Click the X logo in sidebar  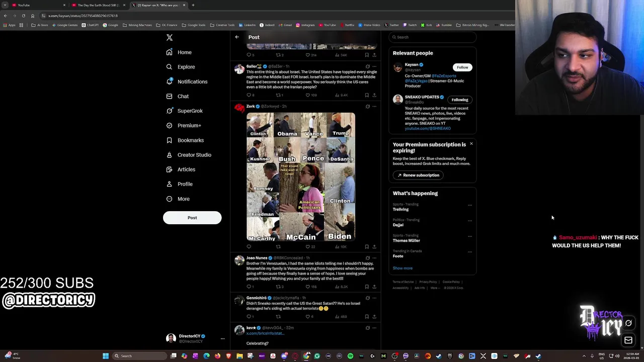(x=170, y=38)
